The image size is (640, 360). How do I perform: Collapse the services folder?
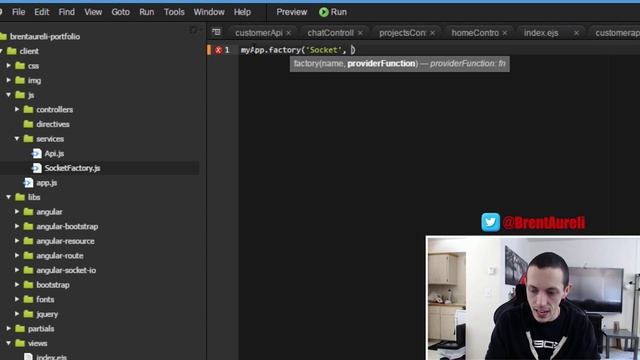[17, 139]
